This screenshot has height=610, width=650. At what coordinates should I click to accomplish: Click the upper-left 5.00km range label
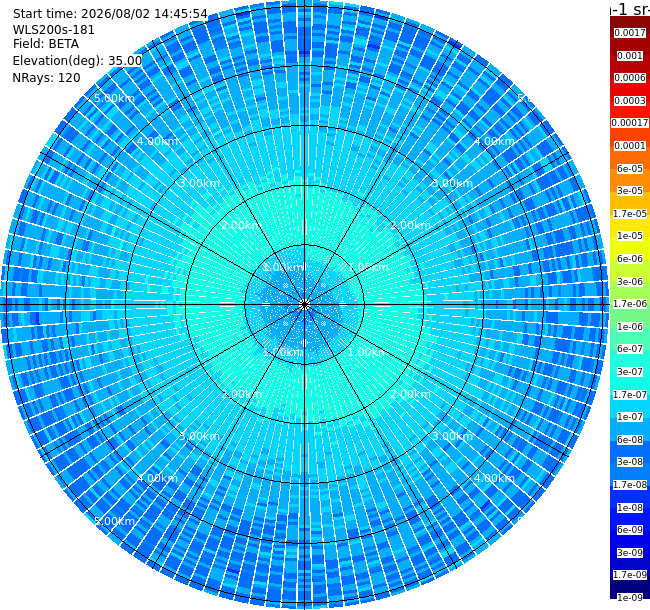114,98
